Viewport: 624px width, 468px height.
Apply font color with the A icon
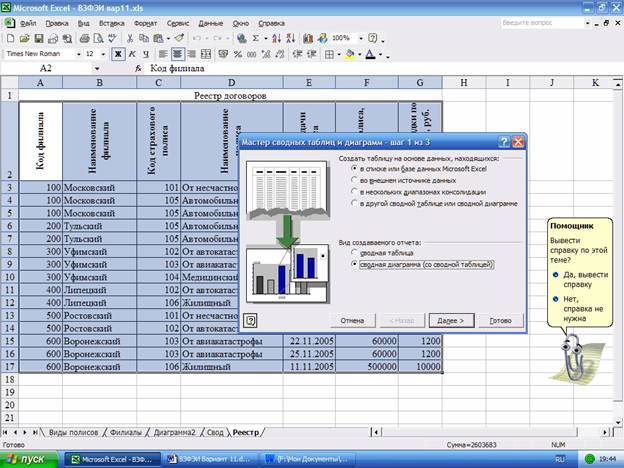(370, 54)
